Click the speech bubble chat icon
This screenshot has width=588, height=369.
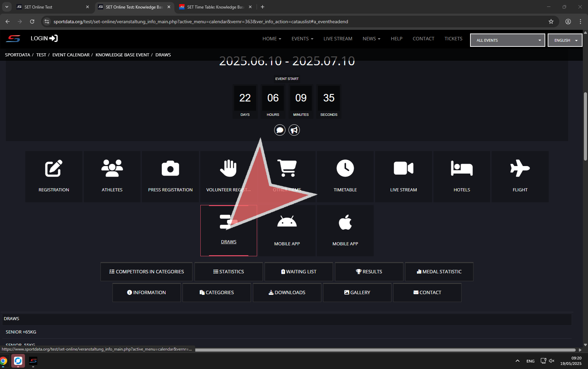pos(280,130)
